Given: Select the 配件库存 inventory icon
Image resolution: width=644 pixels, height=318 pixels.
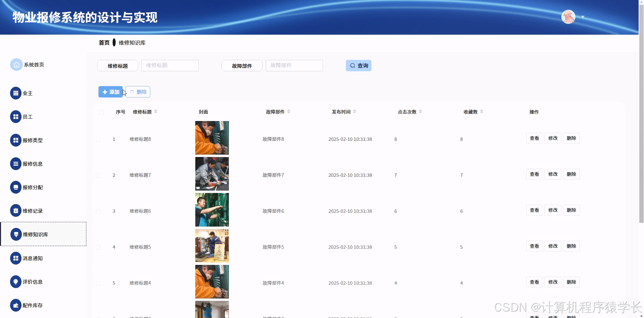Looking at the screenshot, I should [x=16, y=305].
